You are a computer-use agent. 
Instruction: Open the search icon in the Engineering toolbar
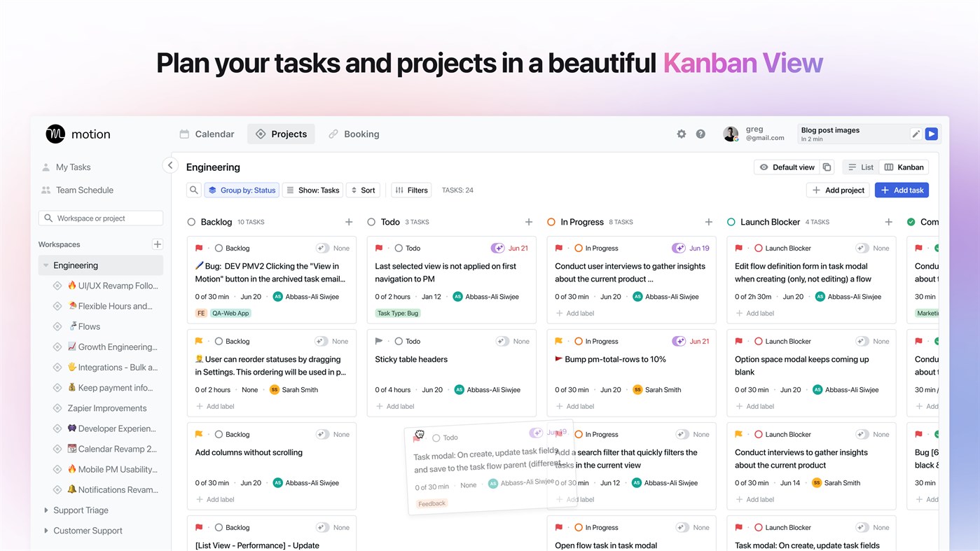click(x=194, y=189)
